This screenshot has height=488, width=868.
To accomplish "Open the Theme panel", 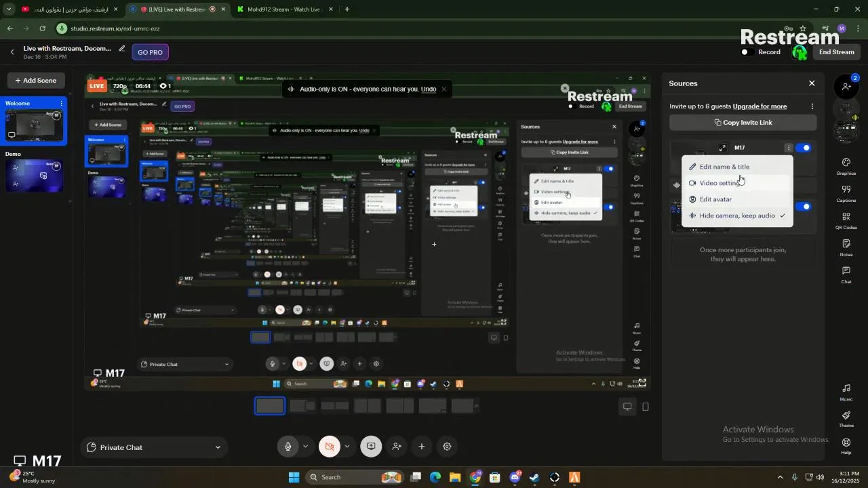I will (846, 419).
